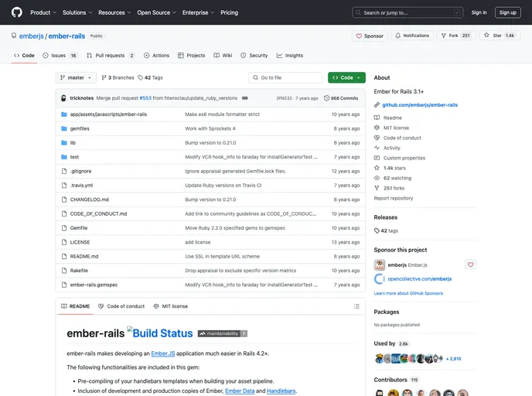Screen dimensions: 532x396
Task: Sponsor emberjs with the heart icon
Action: 470,265
